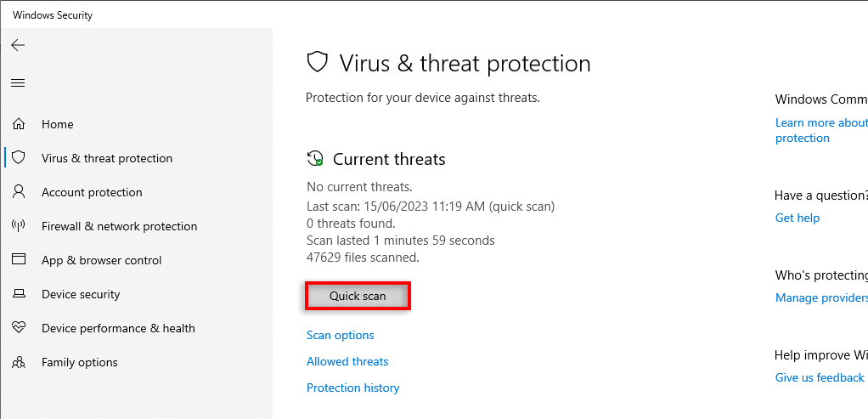Screen dimensions: 868x419
Task: Open the Device security section
Action: [x=81, y=294]
